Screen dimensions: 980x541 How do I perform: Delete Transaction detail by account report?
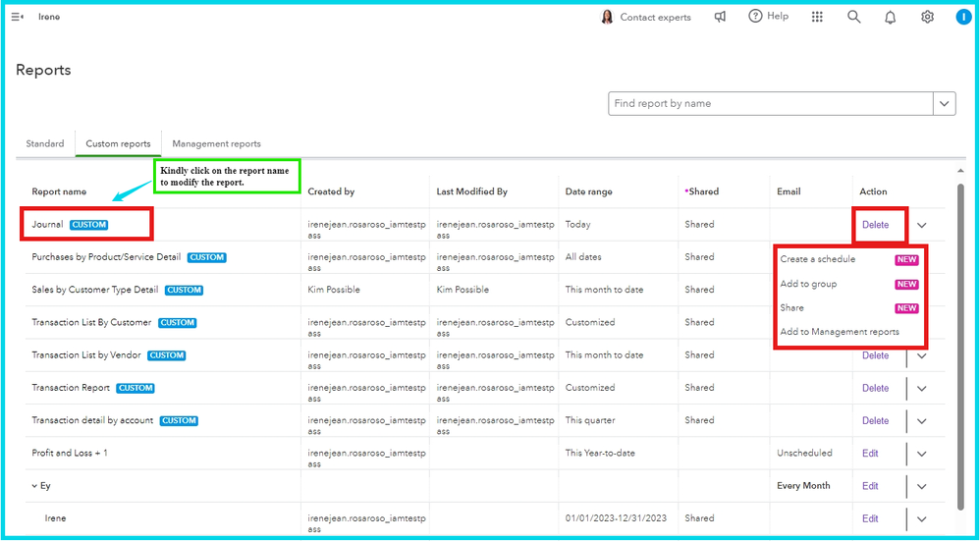point(875,421)
